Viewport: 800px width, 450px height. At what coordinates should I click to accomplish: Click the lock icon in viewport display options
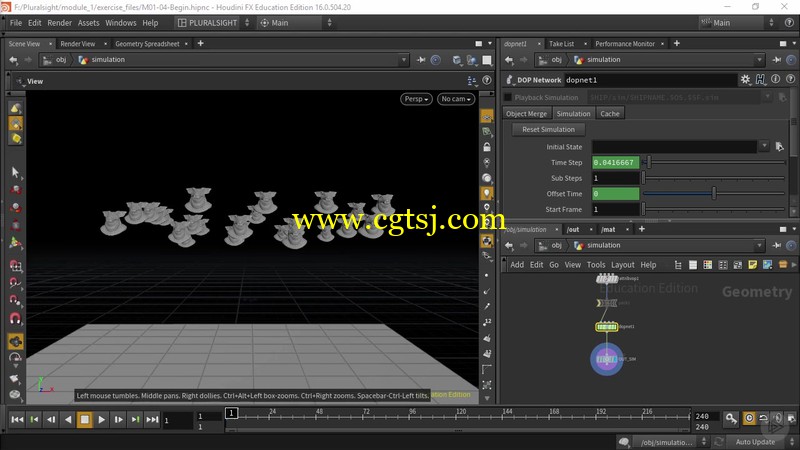tap(487, 147)
